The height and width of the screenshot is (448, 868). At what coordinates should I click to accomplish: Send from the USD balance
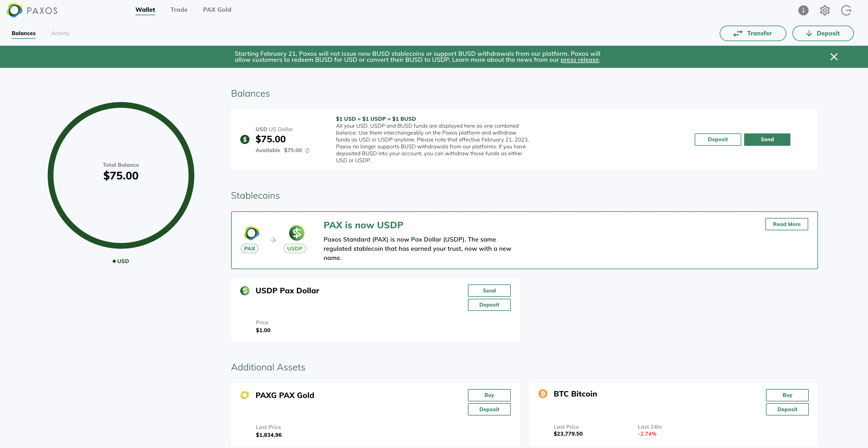(767, 139)
